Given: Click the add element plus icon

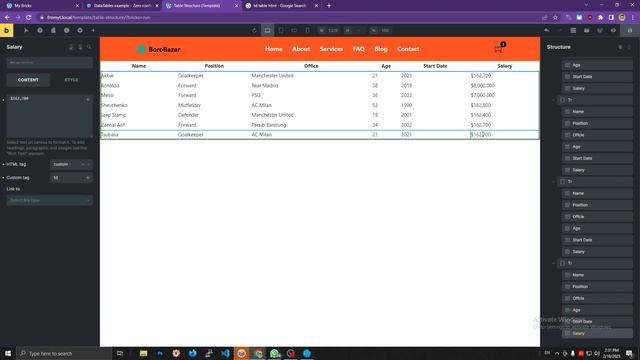Looking at the screenshot, I should click(x=93, y=31).
